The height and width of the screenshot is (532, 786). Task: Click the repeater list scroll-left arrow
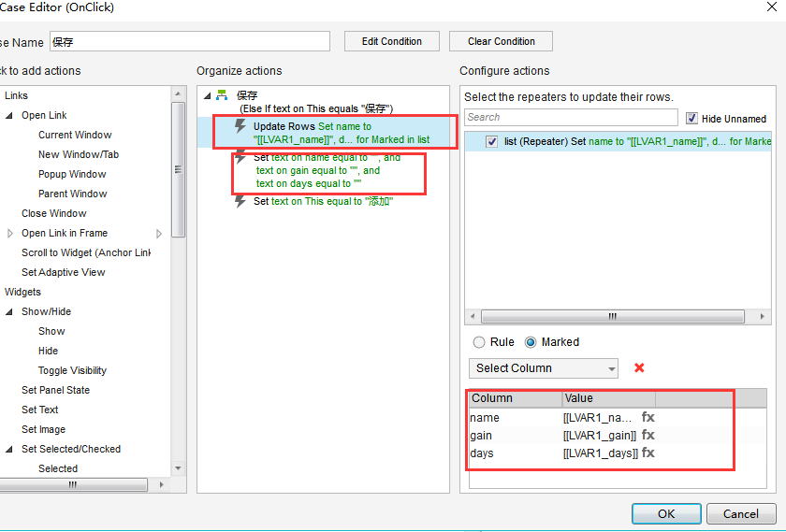(473, 317)
